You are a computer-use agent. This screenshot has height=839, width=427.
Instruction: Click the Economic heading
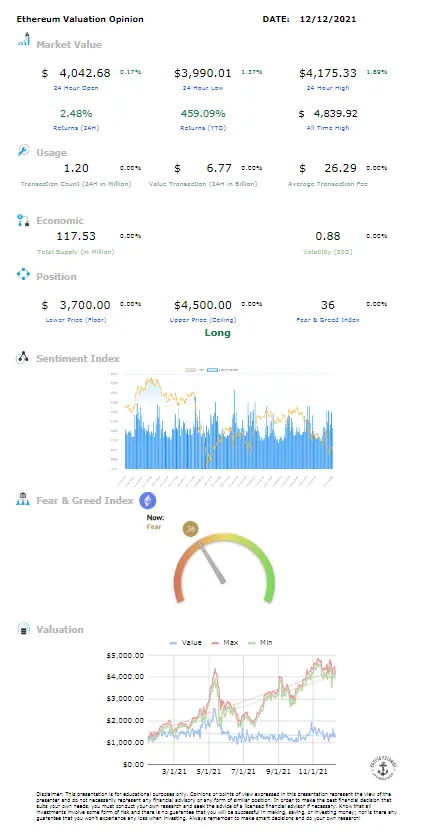pos(60,220)
